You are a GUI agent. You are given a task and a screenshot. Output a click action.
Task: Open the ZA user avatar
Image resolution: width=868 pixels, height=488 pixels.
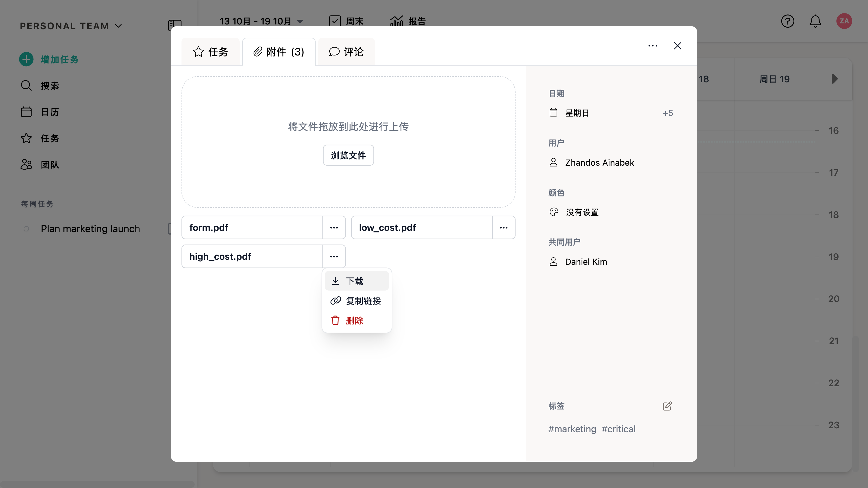click(x=844, y=21)
